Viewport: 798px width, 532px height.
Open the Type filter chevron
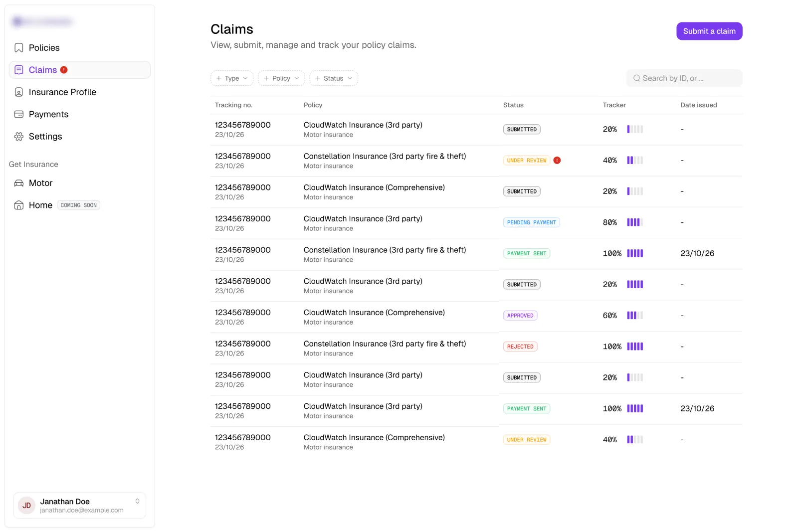pos(245,78)
